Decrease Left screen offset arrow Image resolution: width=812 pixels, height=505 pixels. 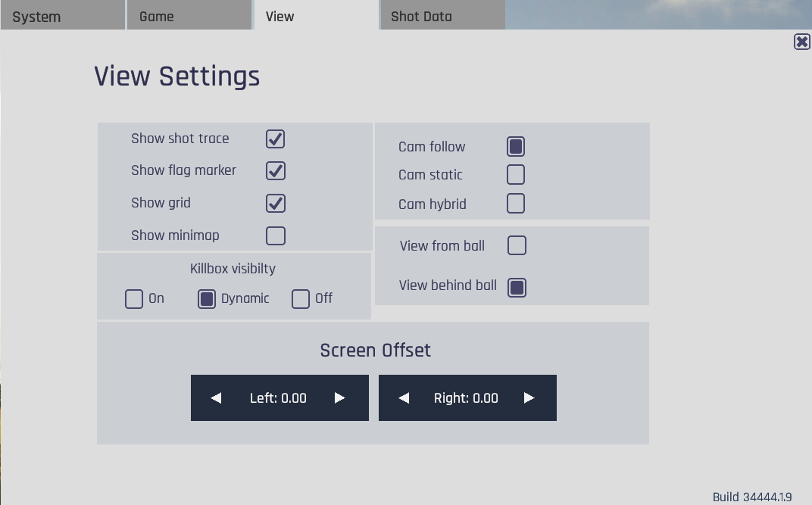pos(216,398)
